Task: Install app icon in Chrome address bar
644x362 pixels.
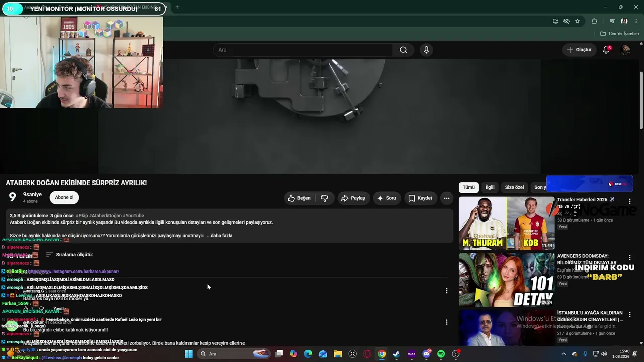Action: click(555, 21)
